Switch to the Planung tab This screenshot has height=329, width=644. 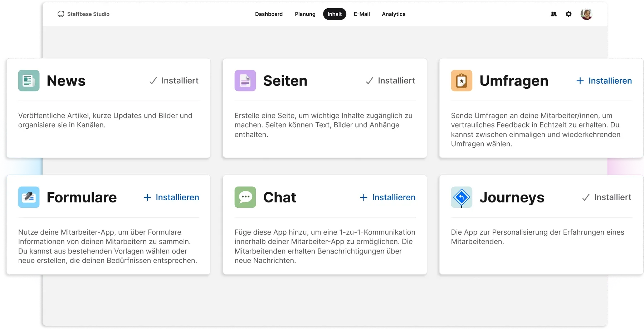tap(305, 14)
